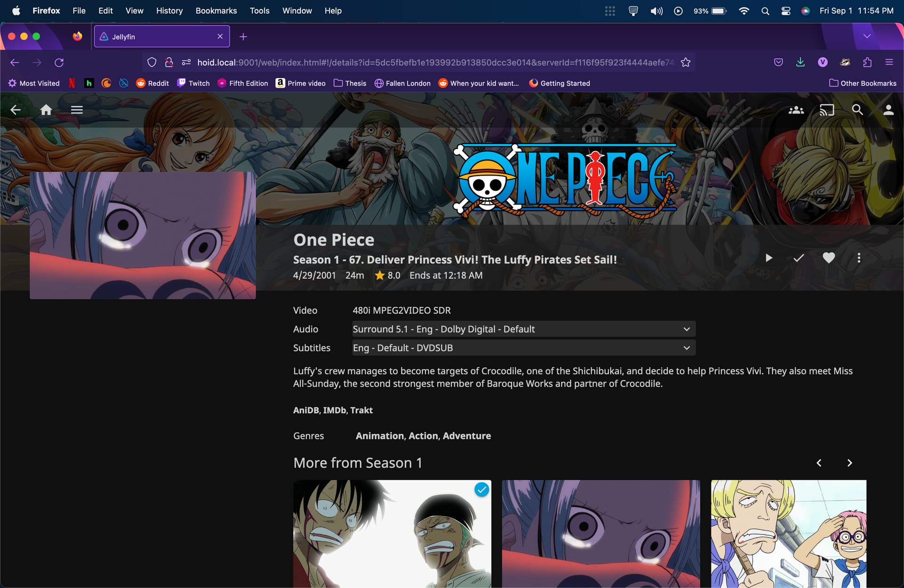
Task: Play the episode with play button
Action: coord(768,258)
